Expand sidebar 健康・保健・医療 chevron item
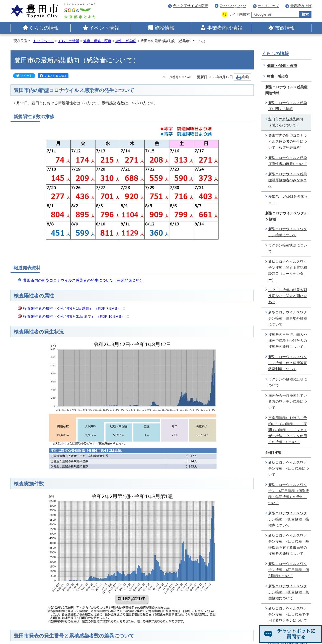This screenshot has width=322, height=644. coord(282,65)
